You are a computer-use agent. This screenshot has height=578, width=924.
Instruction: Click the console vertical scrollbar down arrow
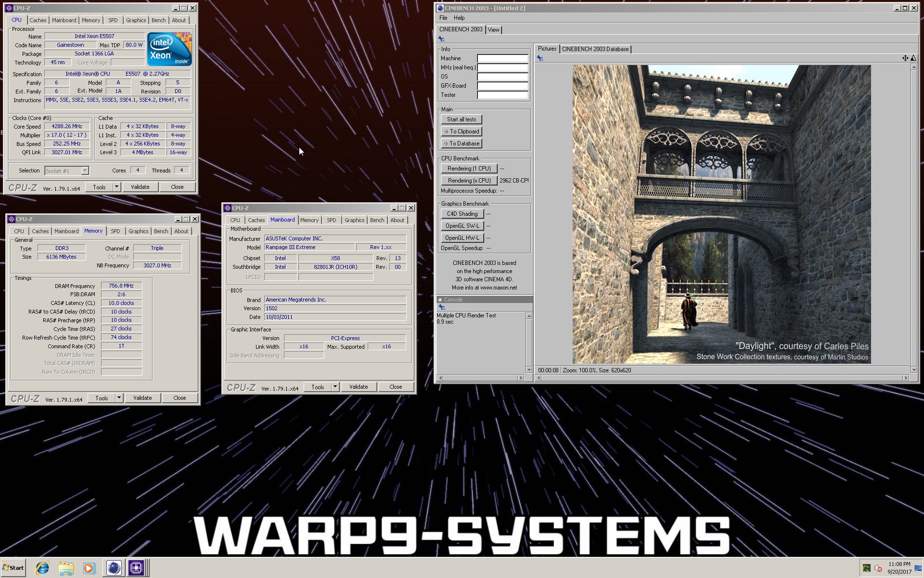click(529, 370)
